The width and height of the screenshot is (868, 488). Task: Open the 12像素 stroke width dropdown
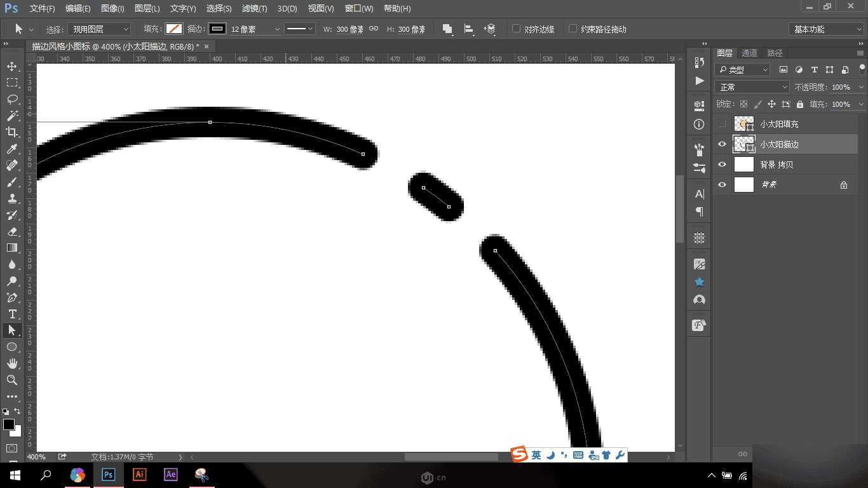pyautogui.click(x=276, y=29)
